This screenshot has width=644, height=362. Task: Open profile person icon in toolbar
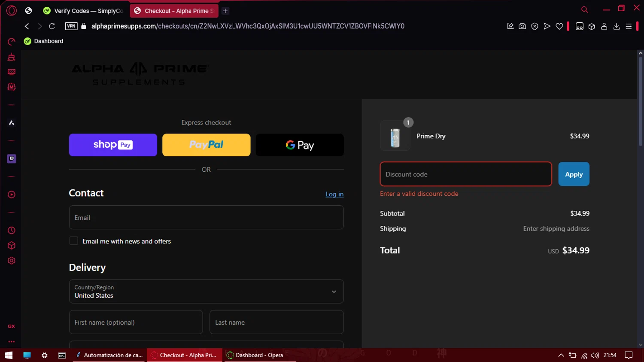604,26
